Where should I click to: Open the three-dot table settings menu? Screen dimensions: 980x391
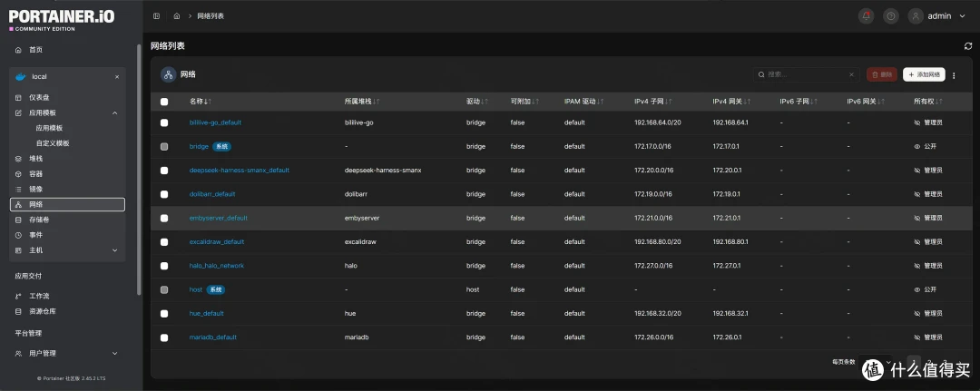coord(954,75)
